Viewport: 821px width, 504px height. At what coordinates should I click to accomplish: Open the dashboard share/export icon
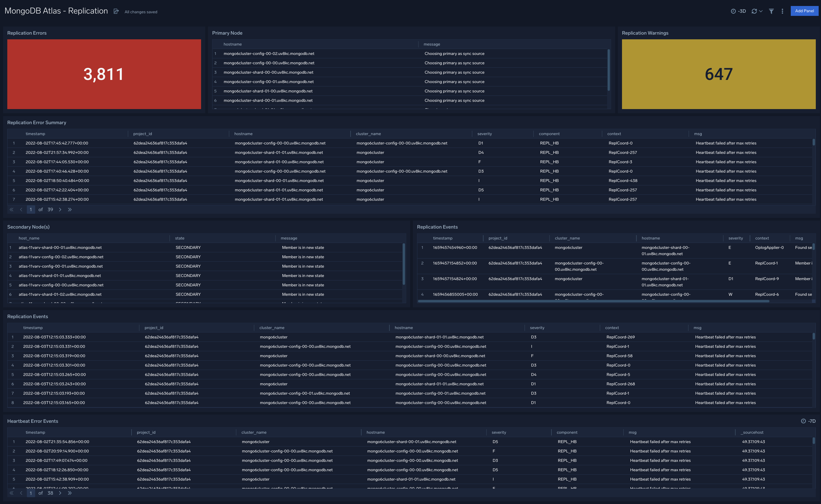click(x=116, y=11)
